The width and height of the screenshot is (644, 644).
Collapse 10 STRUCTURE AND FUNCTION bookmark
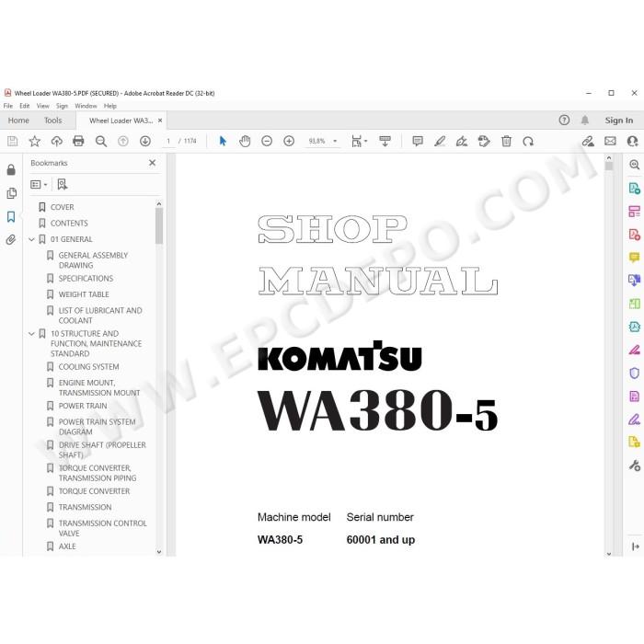(31, 334)
